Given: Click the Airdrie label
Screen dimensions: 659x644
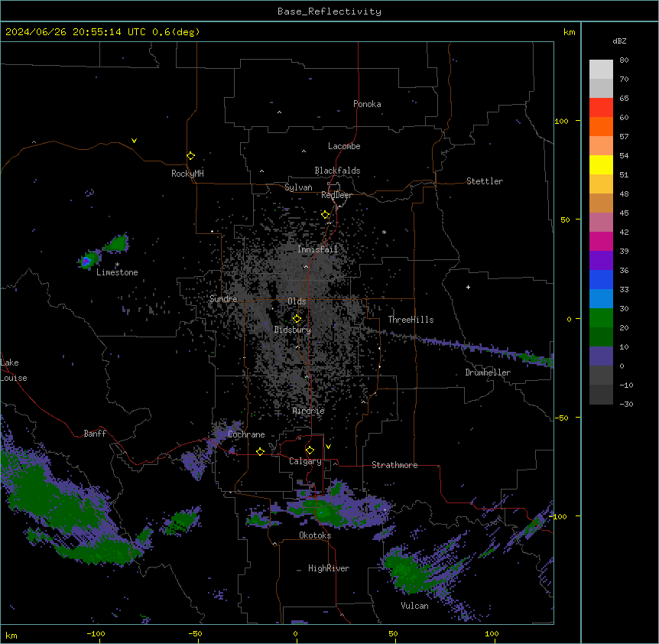Looking at the screenshot, I should [x=309, y=411].
